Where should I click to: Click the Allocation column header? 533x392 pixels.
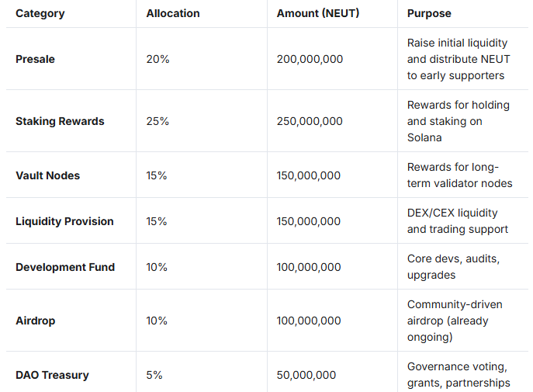pyautogui.click(x=173, y=13)
